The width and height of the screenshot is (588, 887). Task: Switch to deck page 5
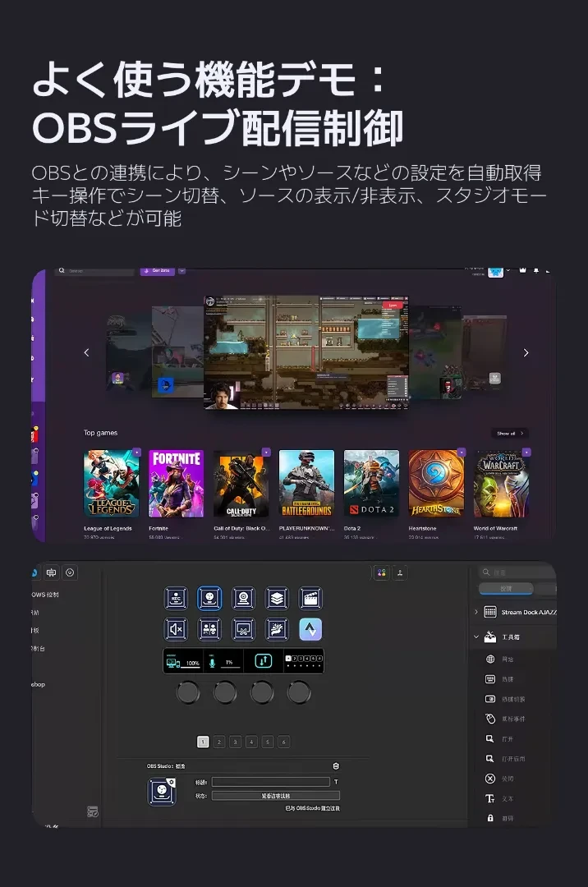[268, 742]
